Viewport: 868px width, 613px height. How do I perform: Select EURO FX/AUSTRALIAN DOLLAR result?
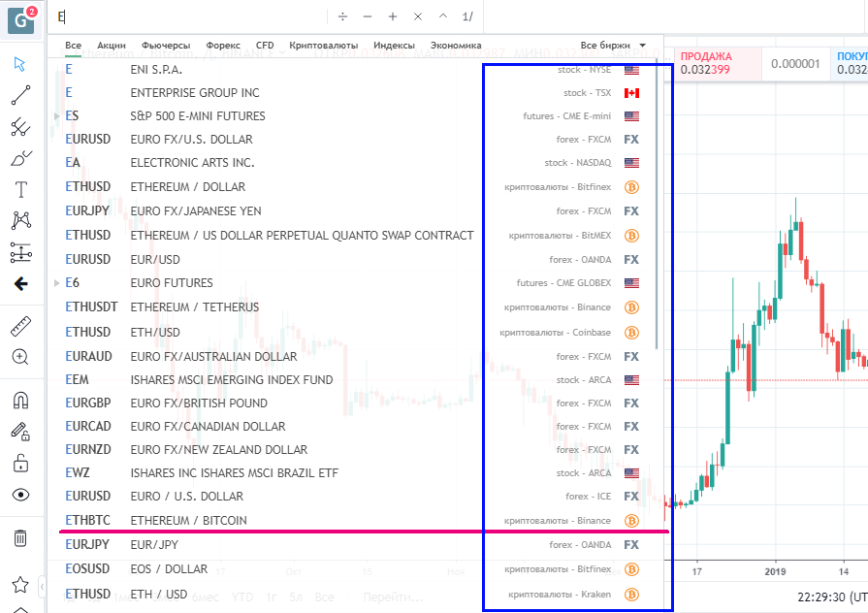(354, 357)
